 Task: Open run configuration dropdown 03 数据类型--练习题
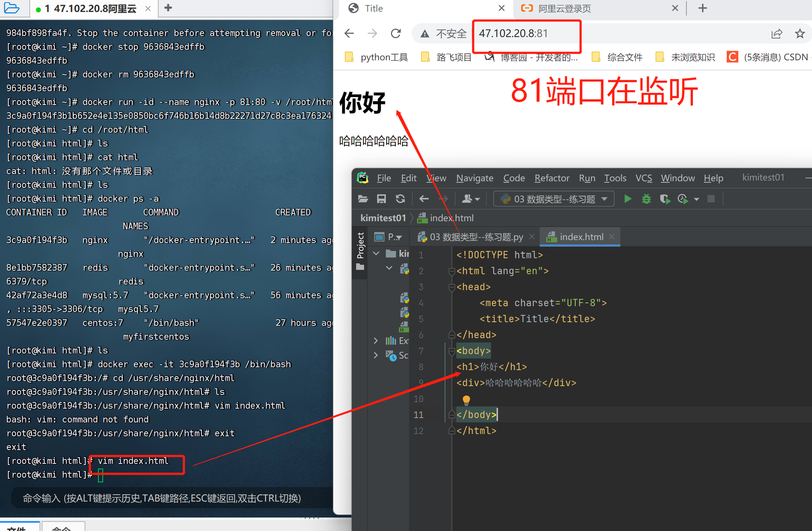pyautogui.click(x=554, y=199)
